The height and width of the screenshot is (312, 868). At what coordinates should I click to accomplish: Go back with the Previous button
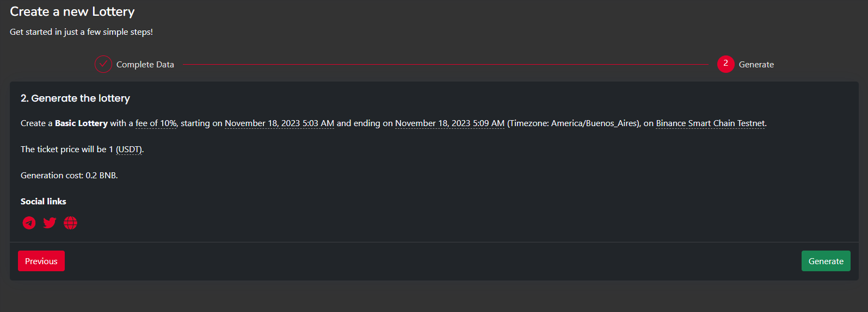click(41, 261)
